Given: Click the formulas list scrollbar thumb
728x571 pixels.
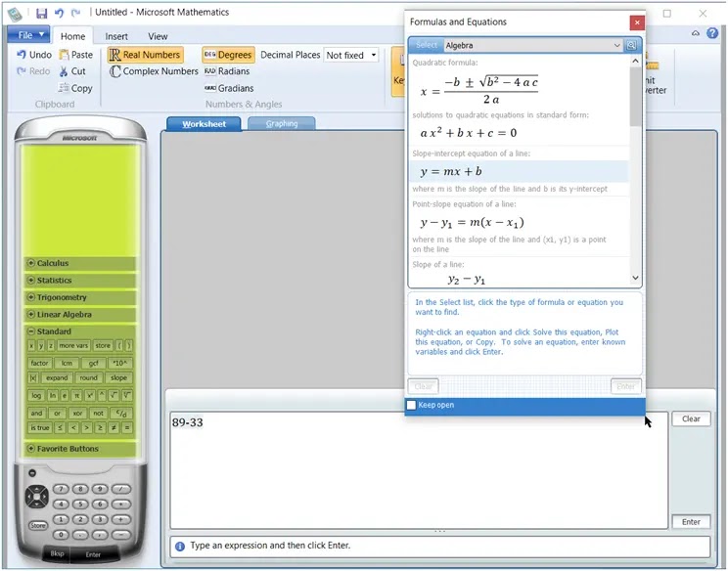Looking at the screenshot, I should click(635, 97).
